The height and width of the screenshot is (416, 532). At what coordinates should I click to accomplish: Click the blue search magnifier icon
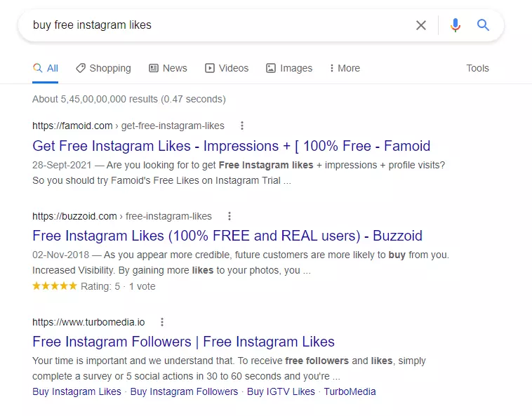(x=483, y=25)
